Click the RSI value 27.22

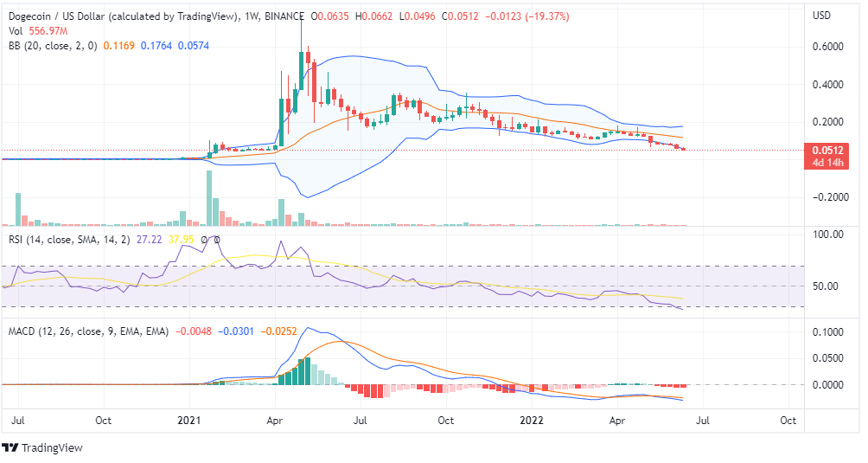pos(149,239)
